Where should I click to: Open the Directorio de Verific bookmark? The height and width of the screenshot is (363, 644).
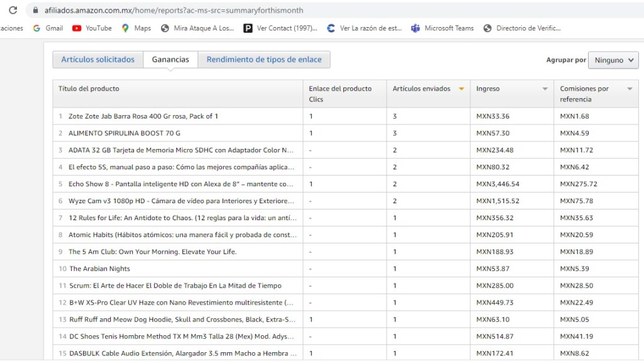(x=521, y=28)
